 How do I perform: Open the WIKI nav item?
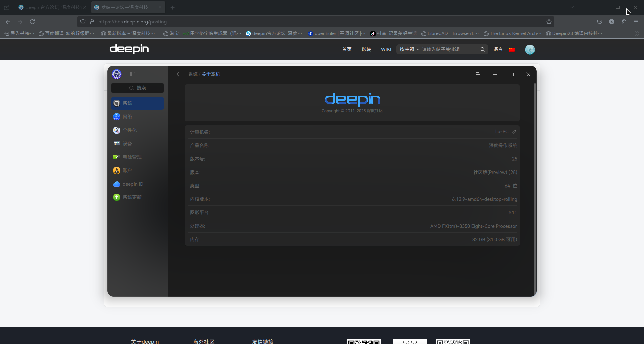pyautogui.click(x=386, y=49)
